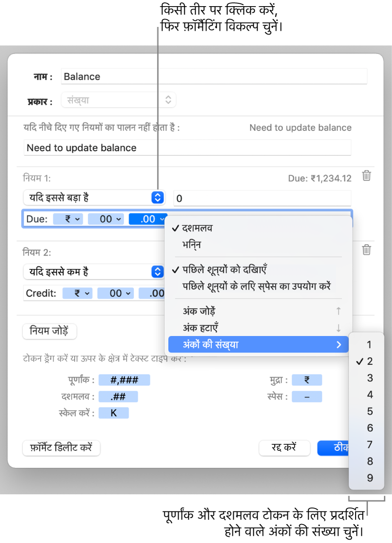Click the 'रद्द करें' cancel button
The width and height of the screenshot is (392, 543).
[284, 448]
